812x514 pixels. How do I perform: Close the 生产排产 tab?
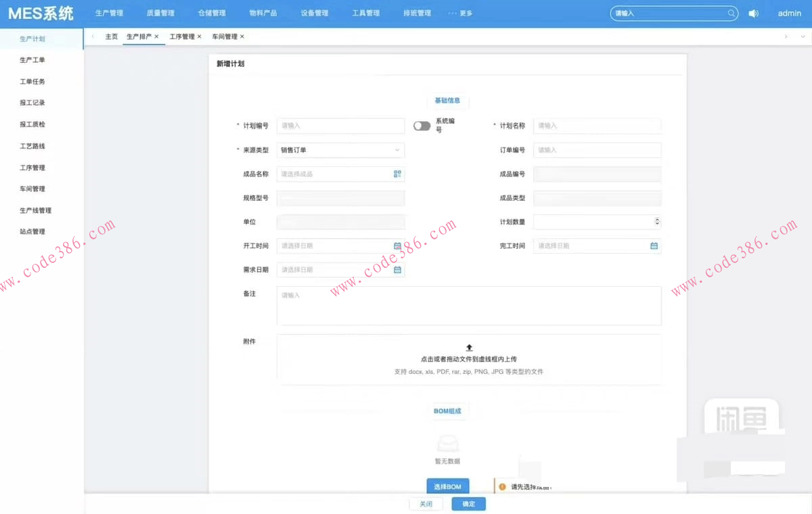pyautogui.click(x=157, y=37)
